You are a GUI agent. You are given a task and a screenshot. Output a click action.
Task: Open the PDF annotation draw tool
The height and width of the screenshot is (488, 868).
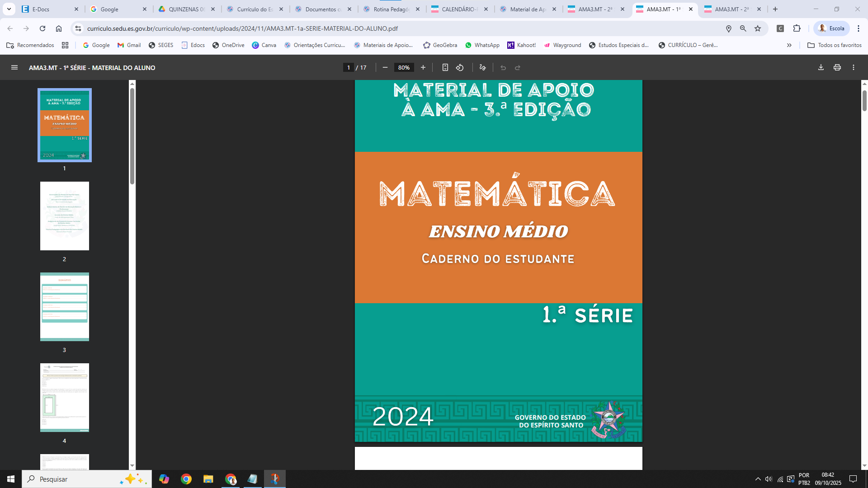click(483, 68)
